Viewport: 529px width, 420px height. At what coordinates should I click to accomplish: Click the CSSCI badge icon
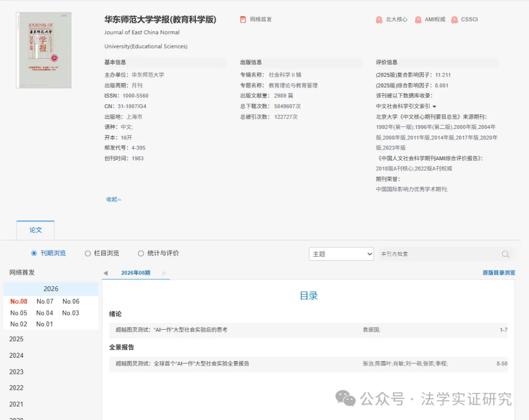pyautogui.click(x=455, y=20)
